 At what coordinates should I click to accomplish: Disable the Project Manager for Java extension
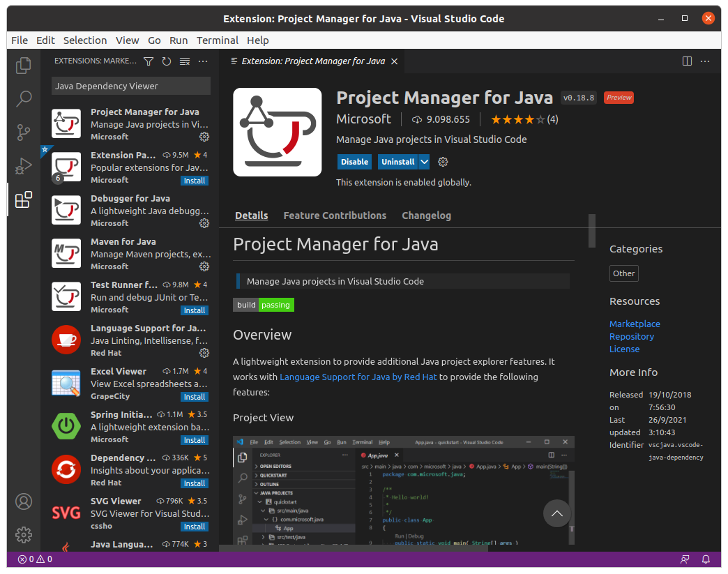354,161
